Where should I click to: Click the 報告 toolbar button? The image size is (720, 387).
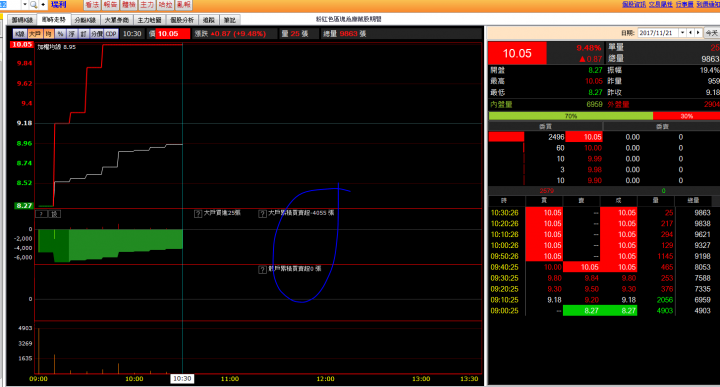point(110,5)
